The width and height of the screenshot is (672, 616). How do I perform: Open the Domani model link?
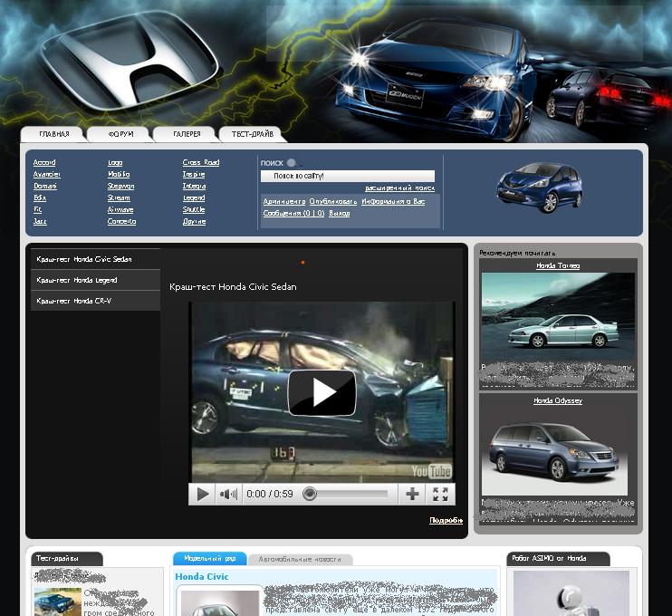point(45,186)
